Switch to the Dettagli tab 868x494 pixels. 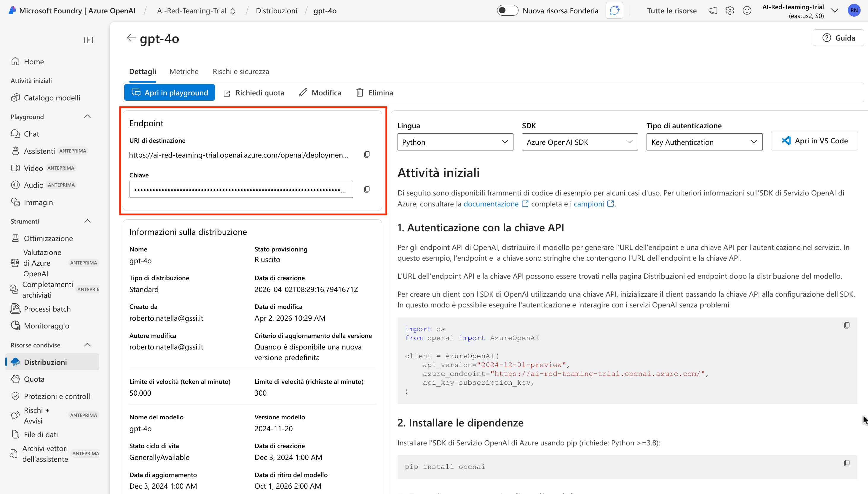[x=143, y=72]
